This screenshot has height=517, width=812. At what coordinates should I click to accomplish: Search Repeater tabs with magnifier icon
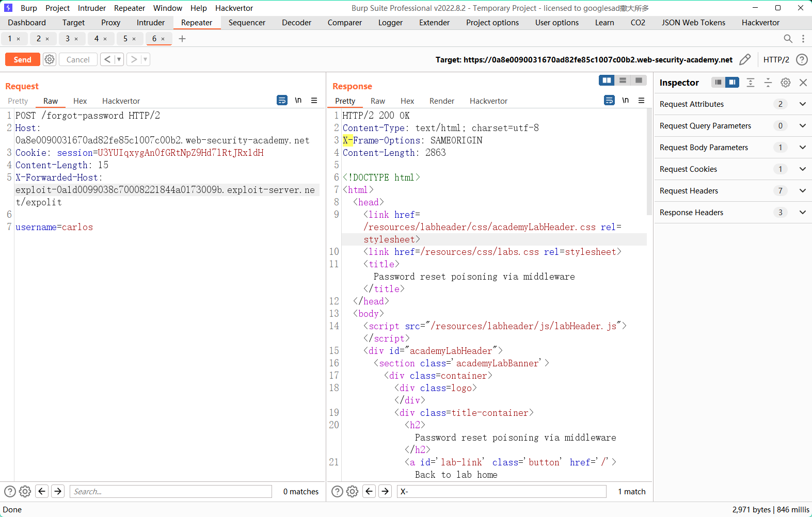click(788, 39)
